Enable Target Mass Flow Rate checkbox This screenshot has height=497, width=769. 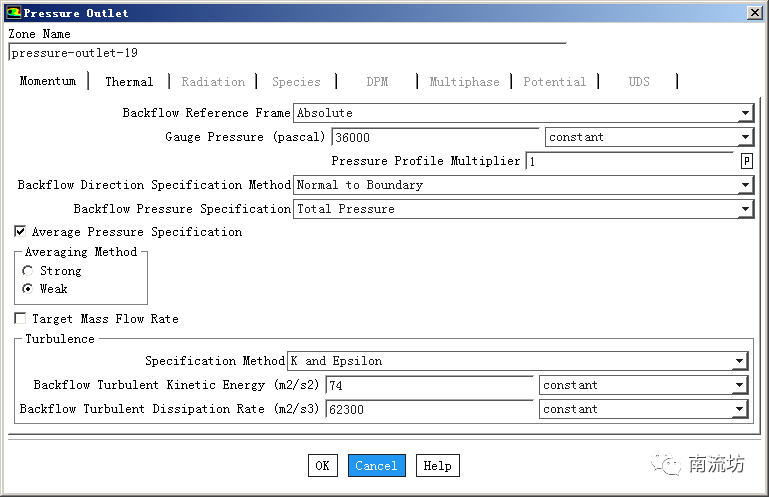tap(21, 319)
